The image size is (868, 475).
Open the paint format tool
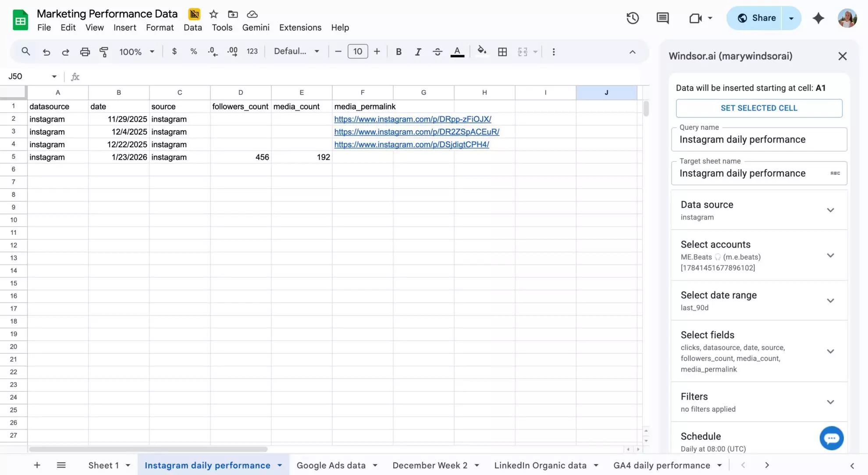pyautogui.click(x=104, y=51)
